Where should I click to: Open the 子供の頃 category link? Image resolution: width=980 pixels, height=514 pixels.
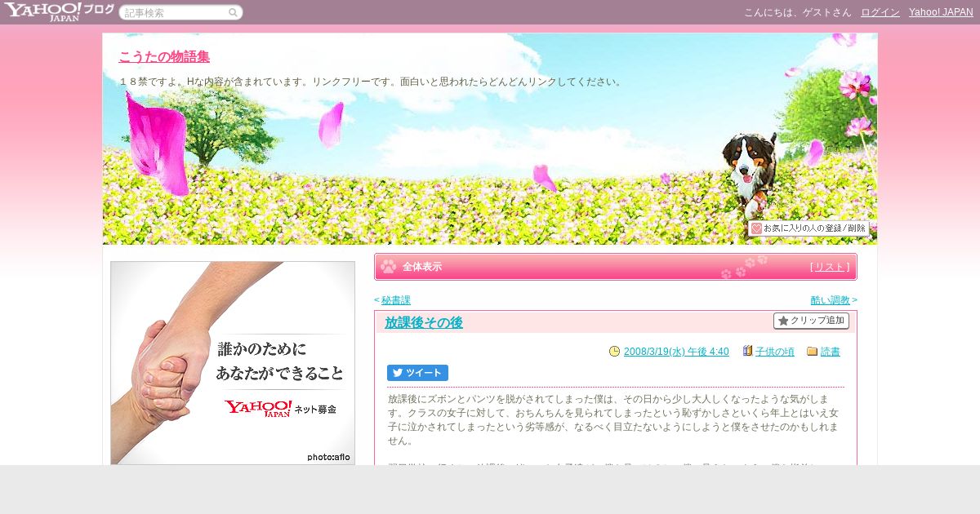coord(775,352)
